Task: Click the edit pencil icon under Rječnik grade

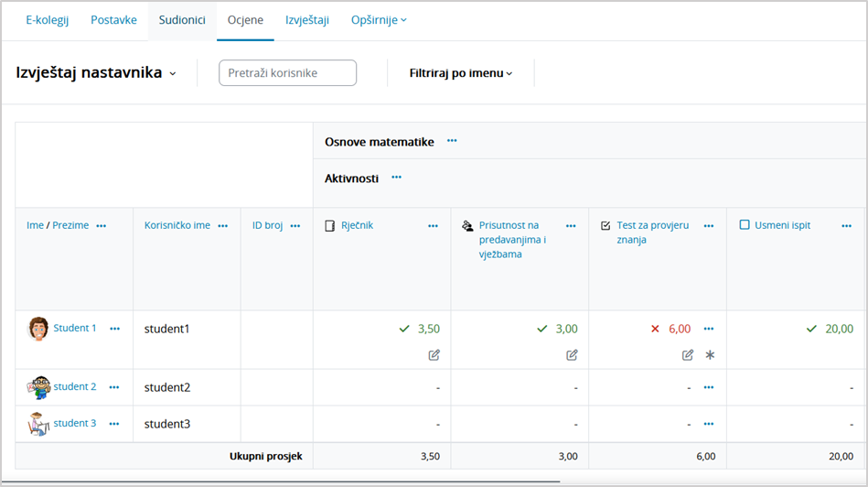Action: pos(434,355)
